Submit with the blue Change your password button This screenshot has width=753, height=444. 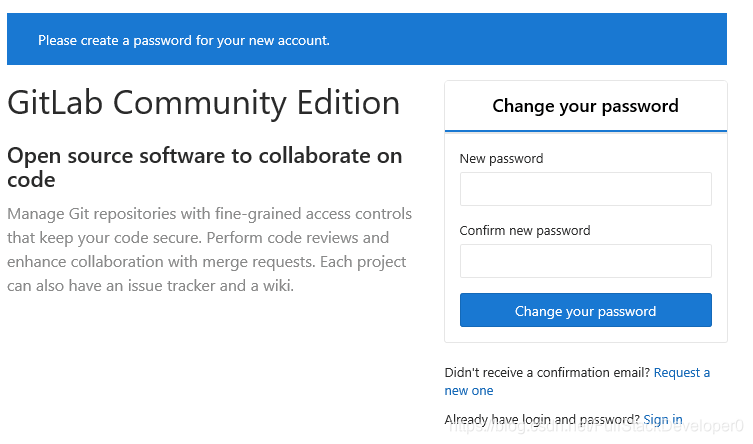pyautogui.click(x=585, y=310)
